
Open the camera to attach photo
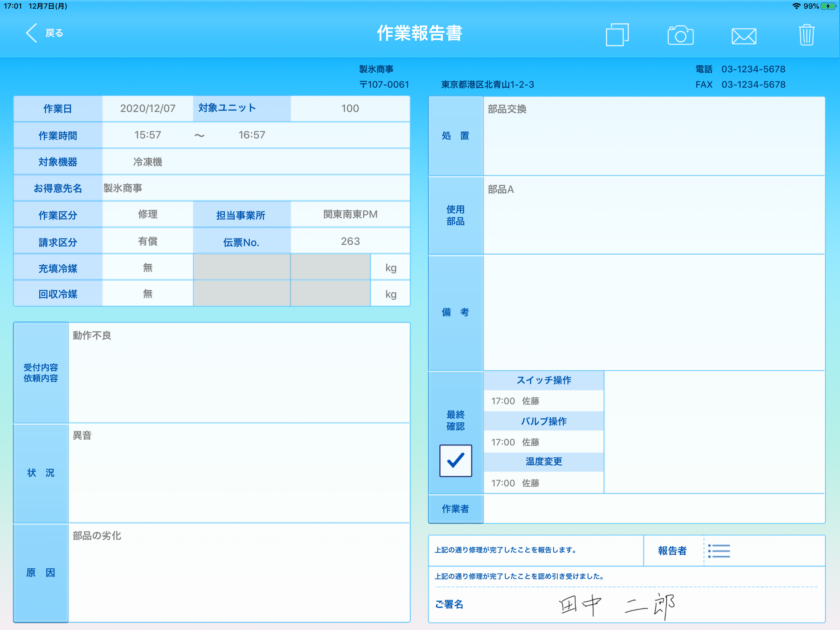[x=680, y=35]
